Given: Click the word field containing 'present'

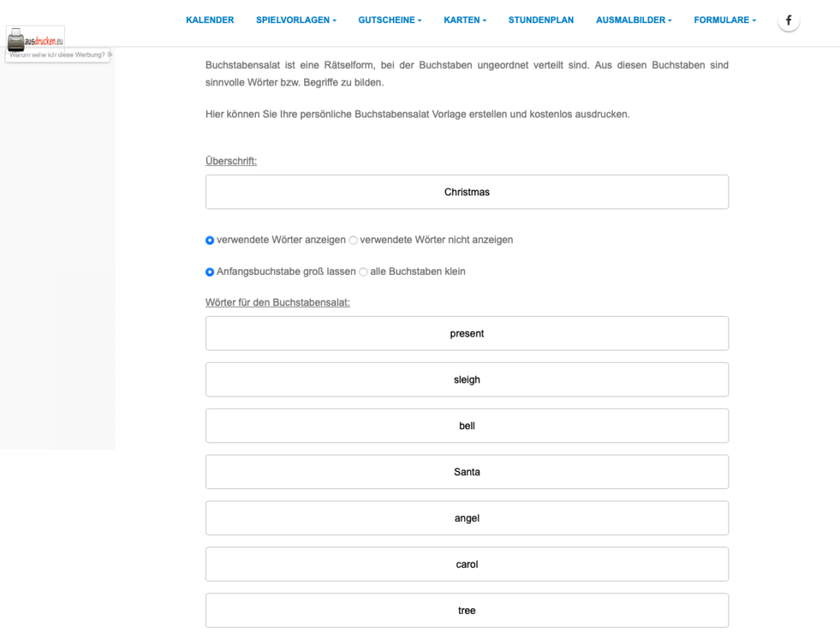Looking at the screenshot, I should [x=467, y=333].
